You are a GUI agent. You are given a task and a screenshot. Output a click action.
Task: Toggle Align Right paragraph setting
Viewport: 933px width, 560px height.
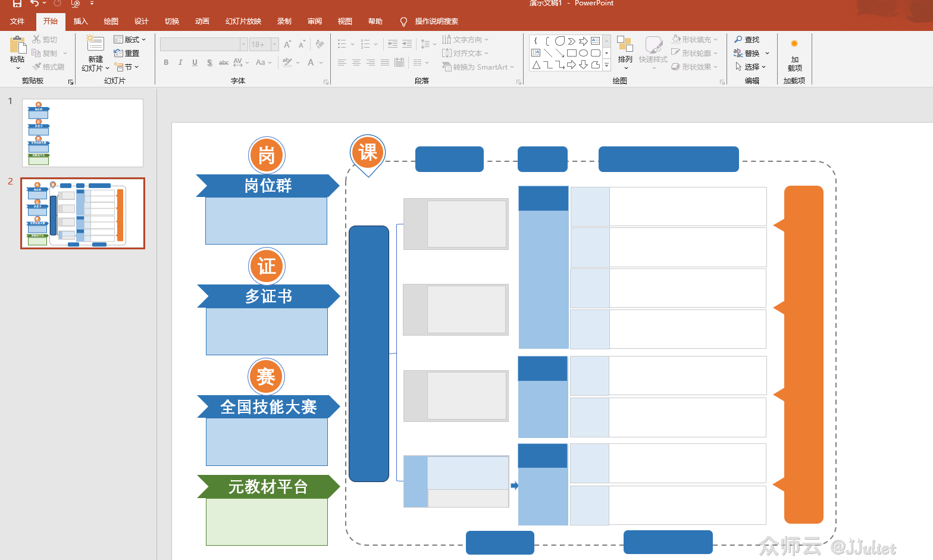[x=371, y=62]
